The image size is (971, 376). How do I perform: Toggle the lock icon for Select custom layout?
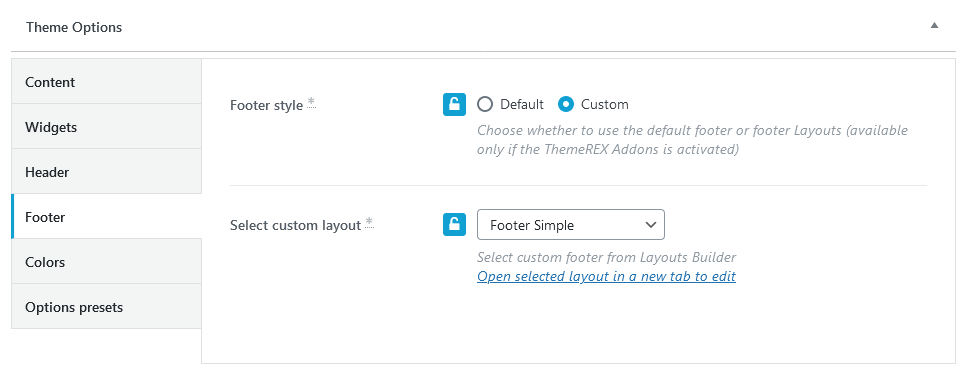(455, 224)
